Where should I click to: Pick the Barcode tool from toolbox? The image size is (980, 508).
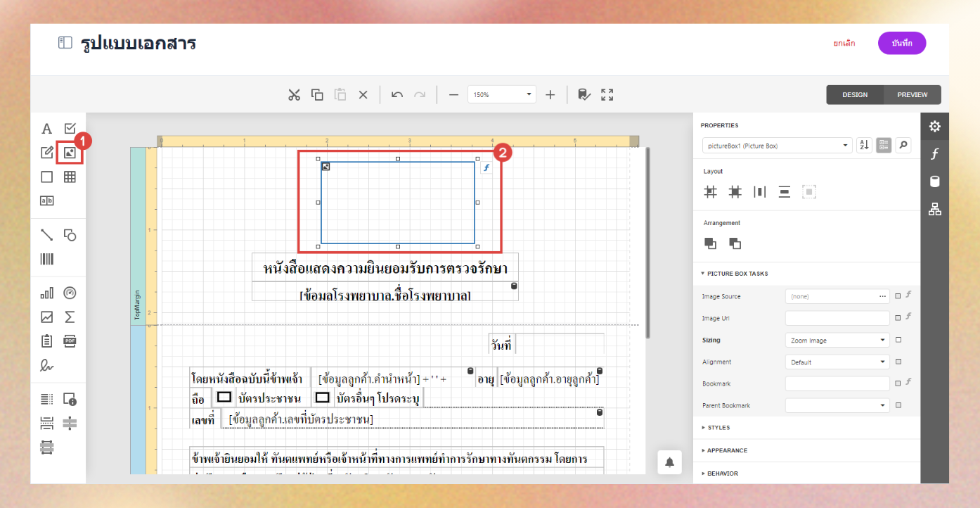click(46, 259)
